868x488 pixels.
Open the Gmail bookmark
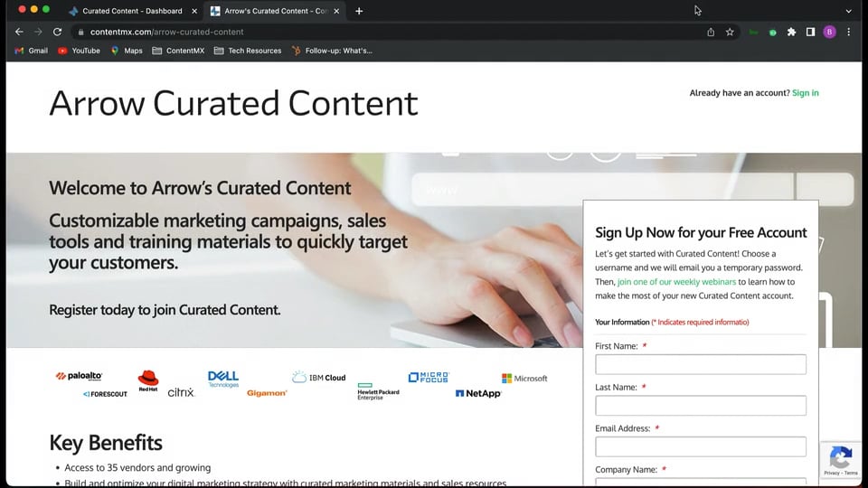32,51
